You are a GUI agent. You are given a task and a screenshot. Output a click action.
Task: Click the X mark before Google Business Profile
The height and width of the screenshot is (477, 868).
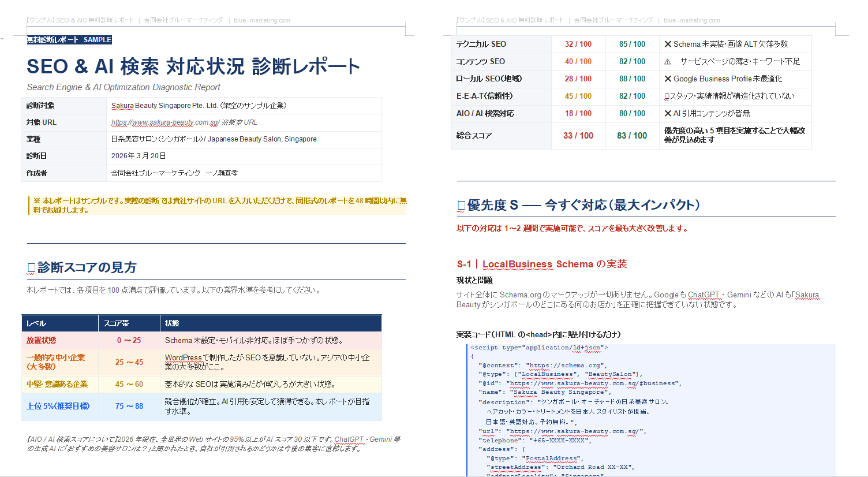pos(668,79)
